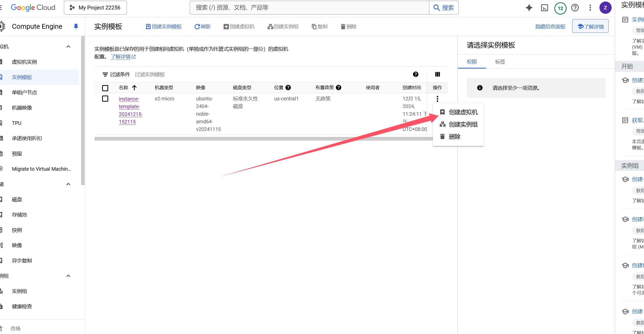644x334 pixels.
Task: Open the three-dot actions menu for the template row
Action: pos(437,99)
